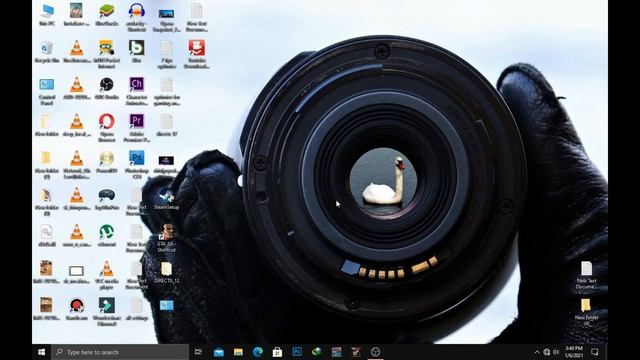Launch uTorrent shortcut
This screenshot has width=640, height=360.
[x=107, y=235]
